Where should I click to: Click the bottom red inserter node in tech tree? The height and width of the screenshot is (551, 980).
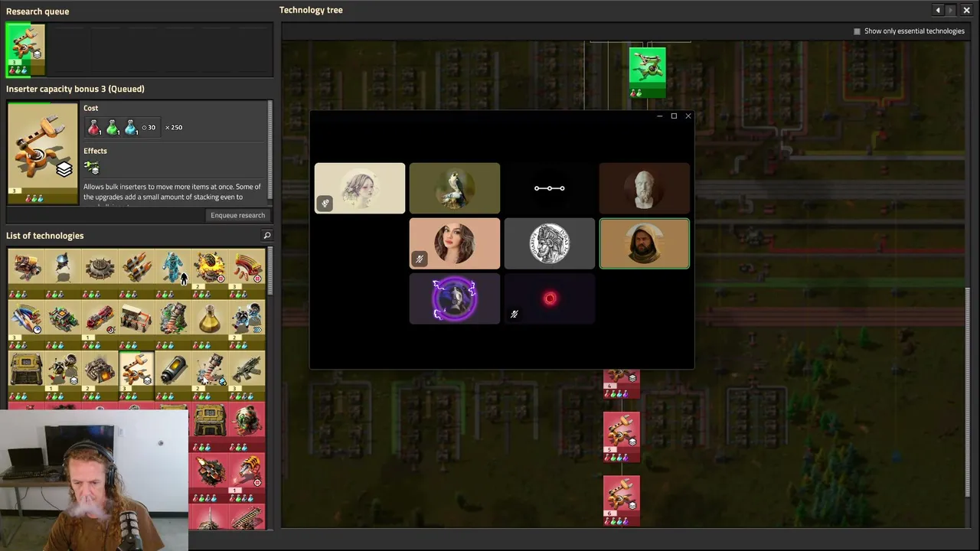point(622,501)
